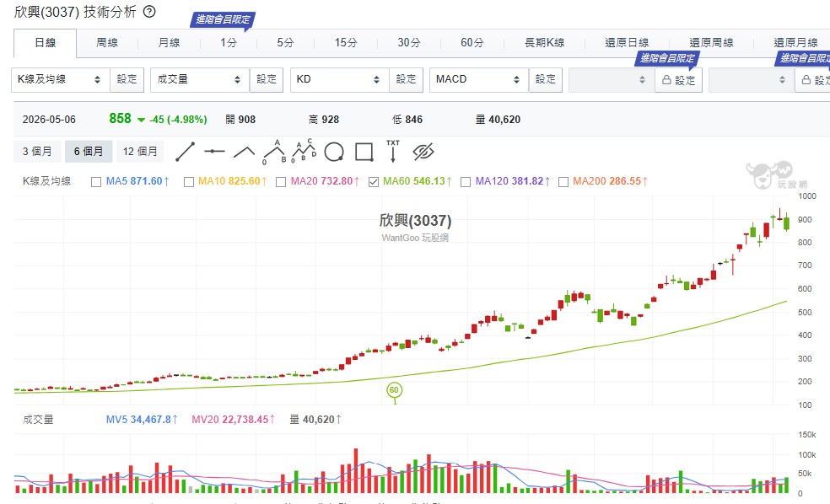Open the help icon beside 技術分析
Screen dimensions: 830x504
pyautogui.click(x=150, y=12)
